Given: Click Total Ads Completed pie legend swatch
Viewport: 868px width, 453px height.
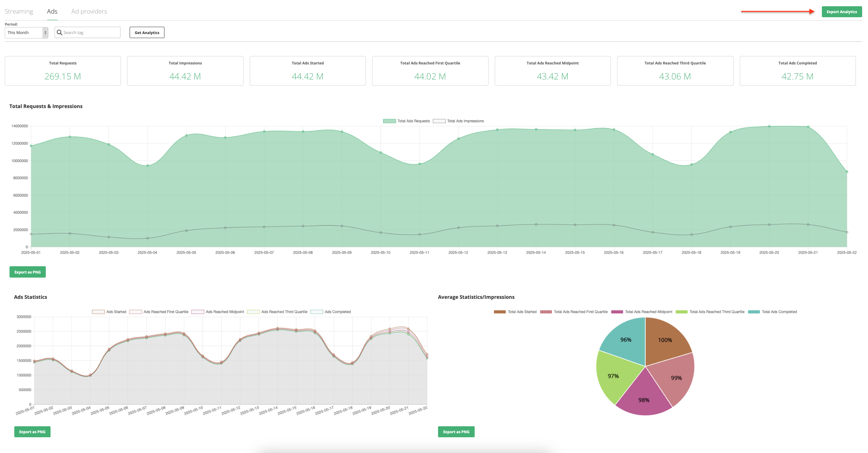Looking at the screenshot, I should click(x=754, y=312).
